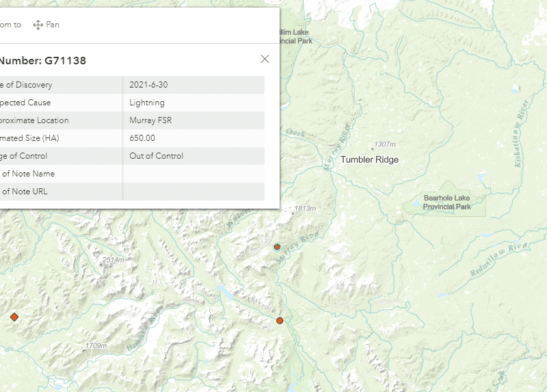Click the Pan crosshair arrows icon
This screenshot has height=392, width=547.
[x=38, y=25]
